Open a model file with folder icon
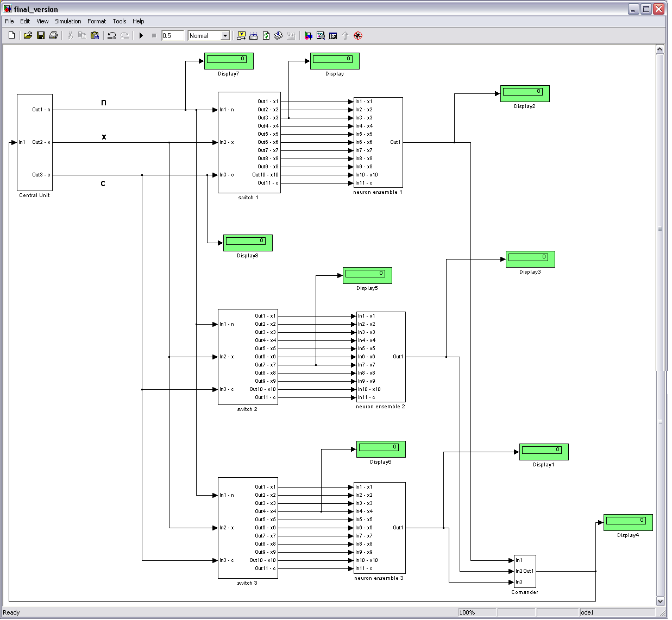The height and width of the screenshot is (620, 672). click(28, 36)
